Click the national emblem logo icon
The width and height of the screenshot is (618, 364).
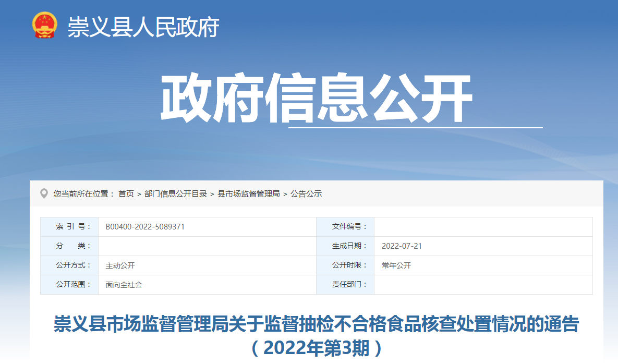[44, 25]
